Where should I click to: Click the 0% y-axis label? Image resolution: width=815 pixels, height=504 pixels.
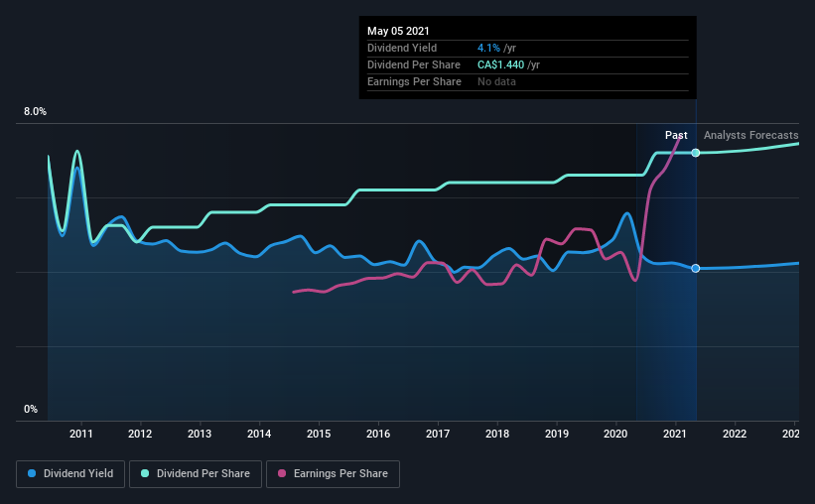pos(31,409)
